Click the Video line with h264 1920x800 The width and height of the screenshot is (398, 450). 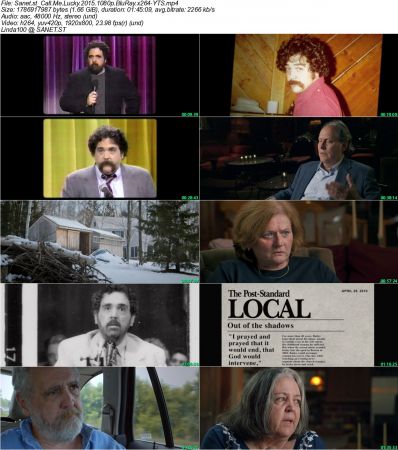72,23
